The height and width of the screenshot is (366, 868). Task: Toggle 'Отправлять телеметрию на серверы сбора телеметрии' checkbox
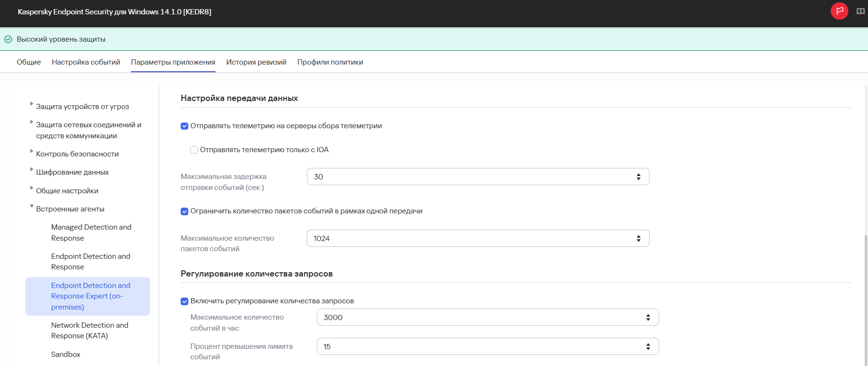184,126
